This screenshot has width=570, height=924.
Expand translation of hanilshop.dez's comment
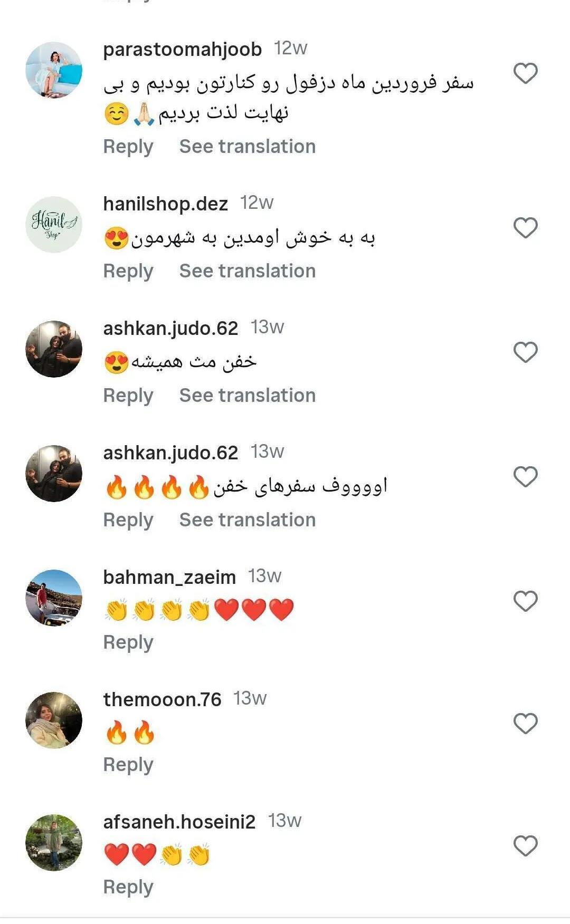click(247, 271)
